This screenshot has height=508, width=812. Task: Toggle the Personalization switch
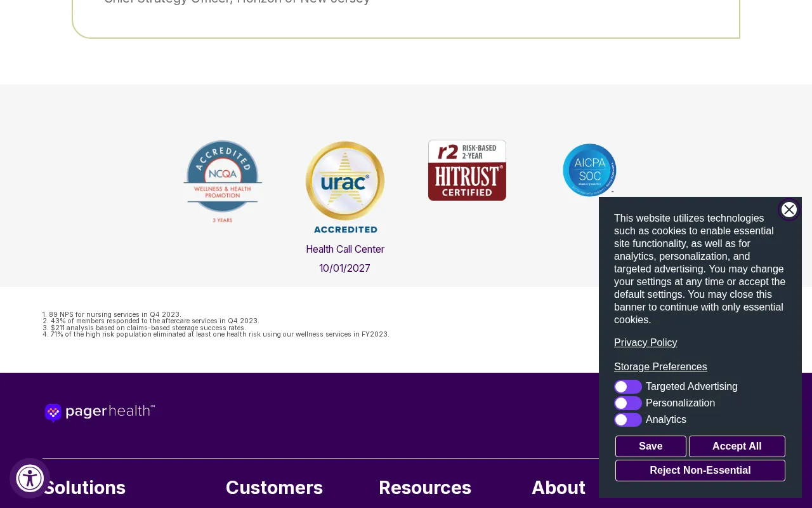click(x=628, y=403)
